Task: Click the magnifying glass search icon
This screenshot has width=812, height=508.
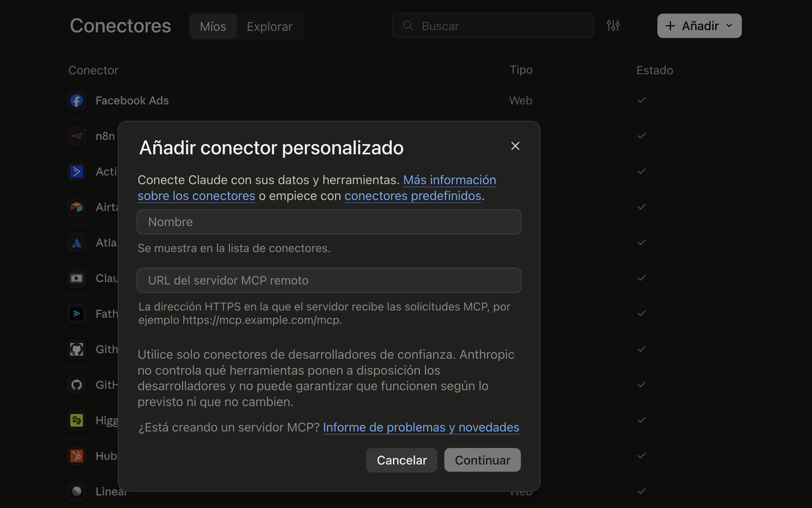Action: pos(408,25)
